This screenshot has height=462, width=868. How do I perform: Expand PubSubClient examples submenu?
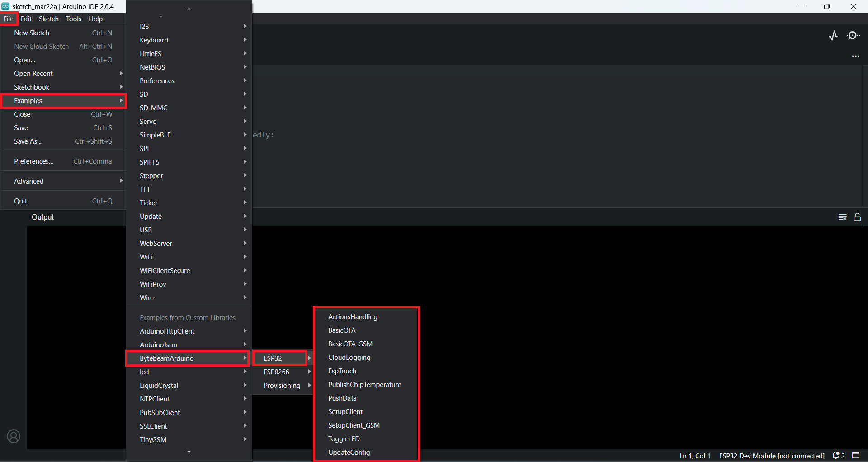pos(189,413)
